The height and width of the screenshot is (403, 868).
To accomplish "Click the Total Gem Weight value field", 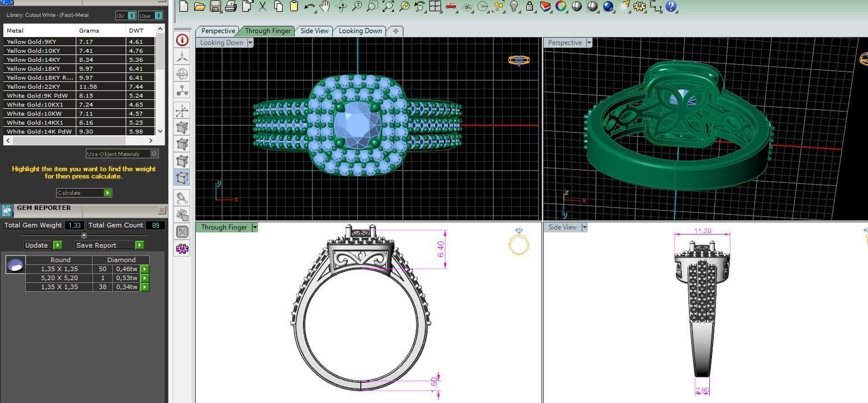I will point(75,225).
